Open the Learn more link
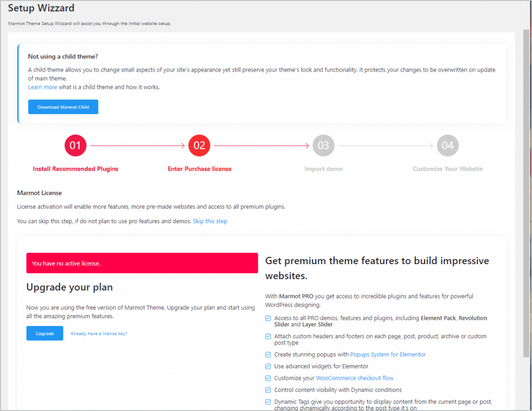 pyautogui.click(x=43, y=87)
